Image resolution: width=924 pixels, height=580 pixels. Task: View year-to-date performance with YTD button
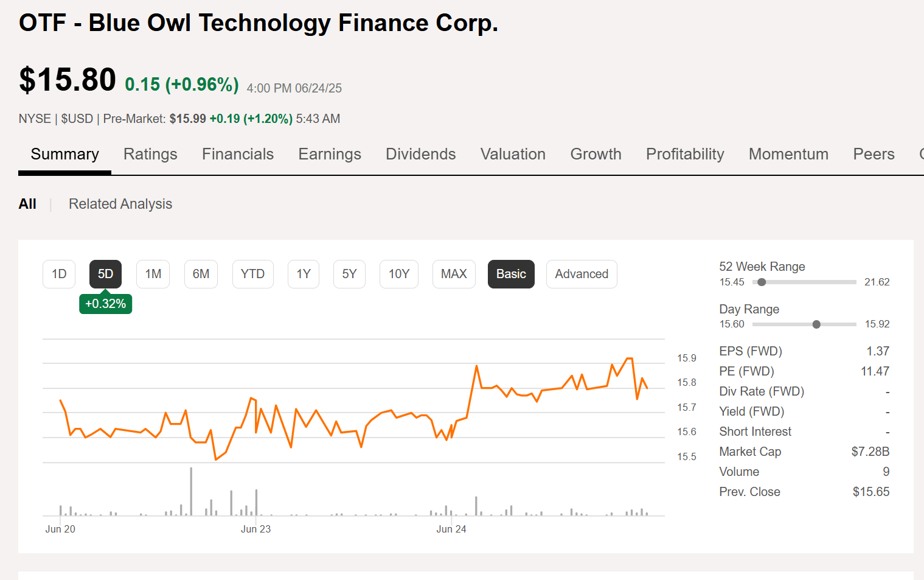coord(252,274)
